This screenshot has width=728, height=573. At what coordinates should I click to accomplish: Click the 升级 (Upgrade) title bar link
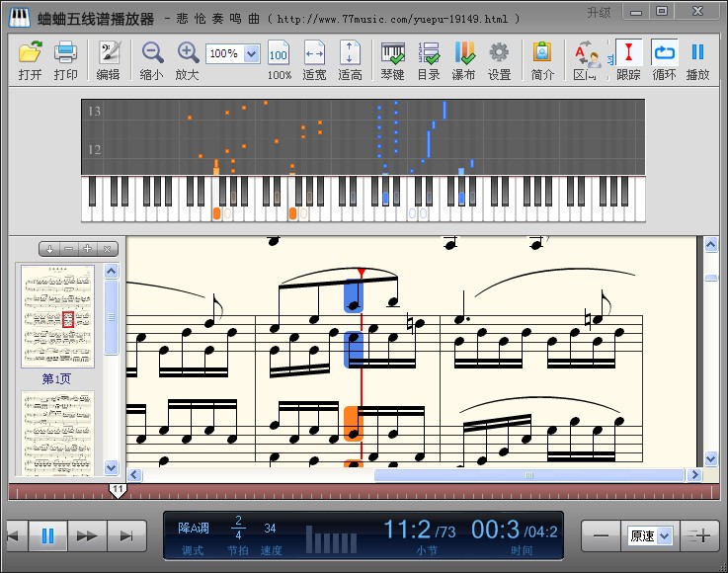tap(598, 12)
